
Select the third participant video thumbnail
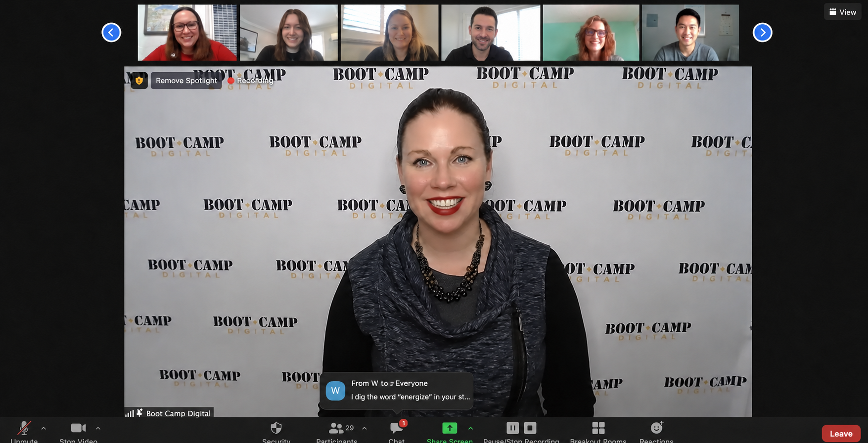pyautogui.click(x=390, y=33)
